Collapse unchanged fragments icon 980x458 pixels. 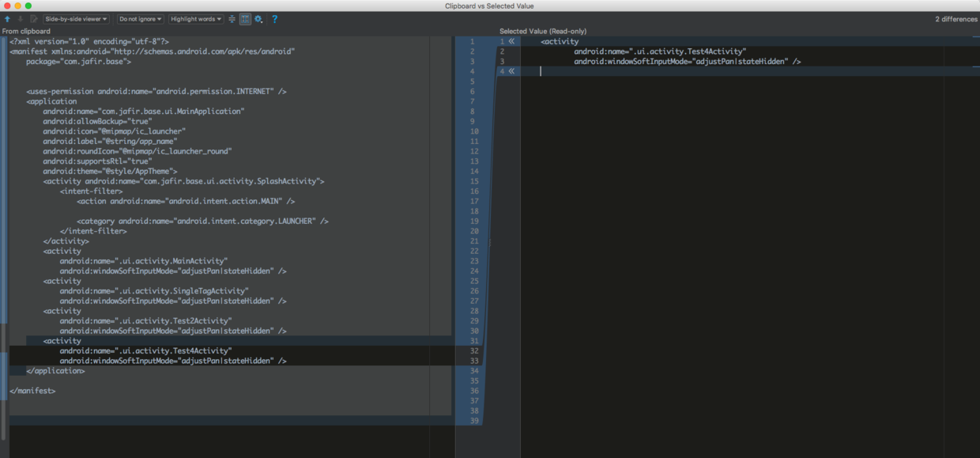point(232,19)
